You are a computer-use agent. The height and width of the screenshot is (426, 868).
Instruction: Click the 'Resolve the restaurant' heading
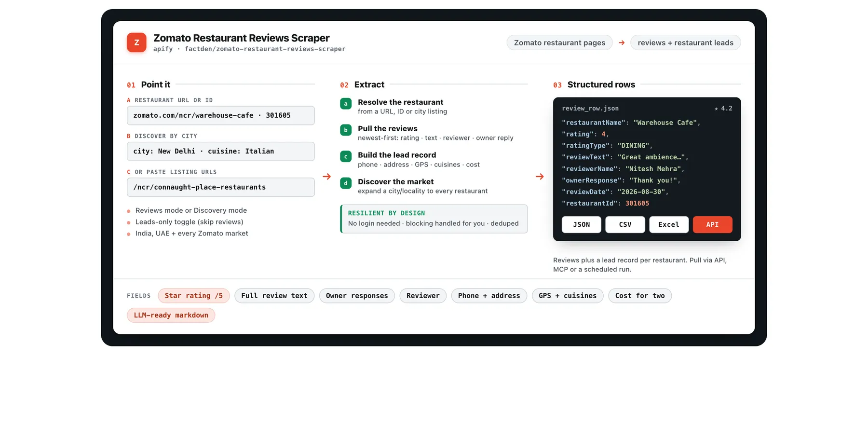400,102
